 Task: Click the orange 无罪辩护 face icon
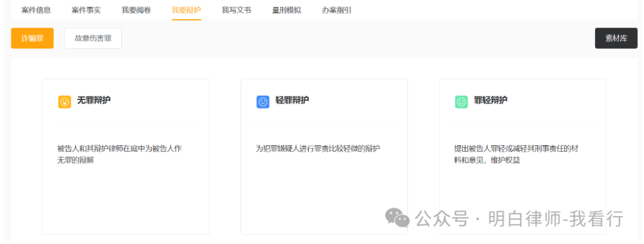pos(64,102)
